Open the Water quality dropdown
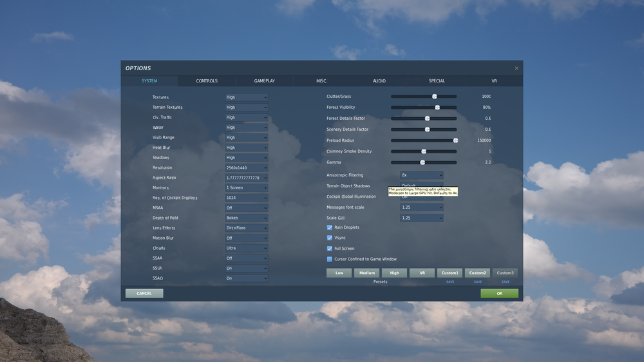Screen dimensions: 644x362 point(247,128)
